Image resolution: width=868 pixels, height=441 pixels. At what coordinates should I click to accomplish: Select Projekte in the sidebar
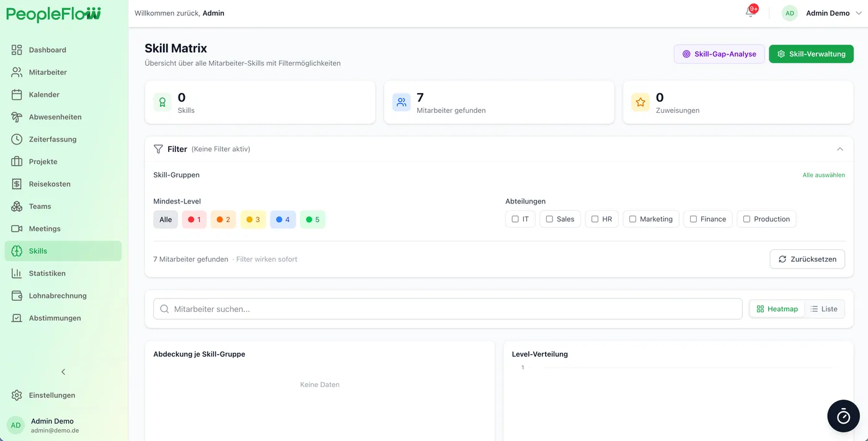pyautogui.click(x=63, y=161)
